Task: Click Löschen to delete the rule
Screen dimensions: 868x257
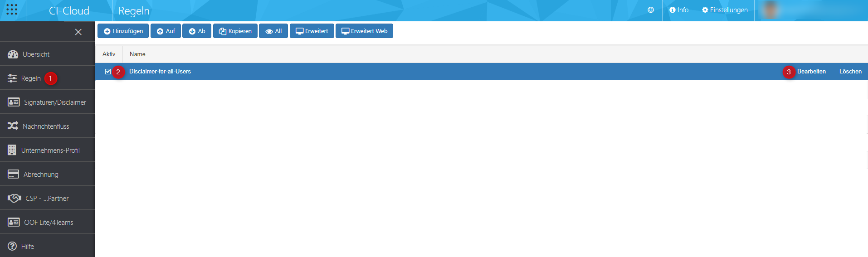Action: 850,72
